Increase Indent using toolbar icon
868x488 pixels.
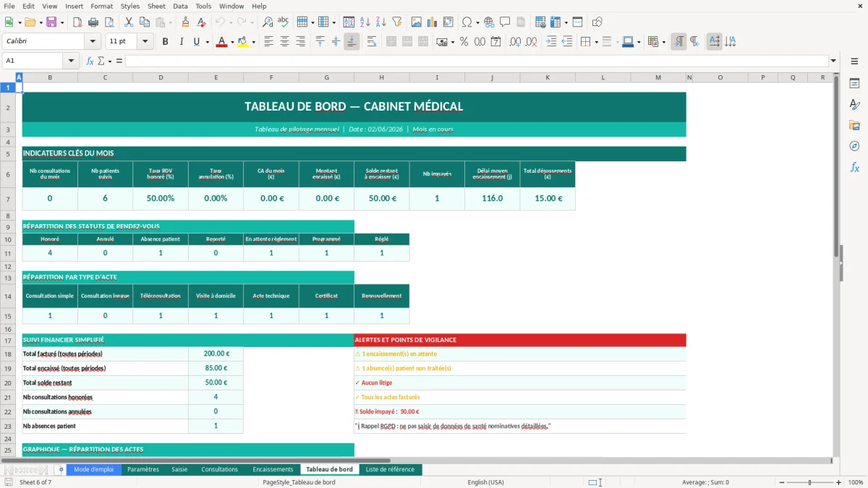(552, 42)
